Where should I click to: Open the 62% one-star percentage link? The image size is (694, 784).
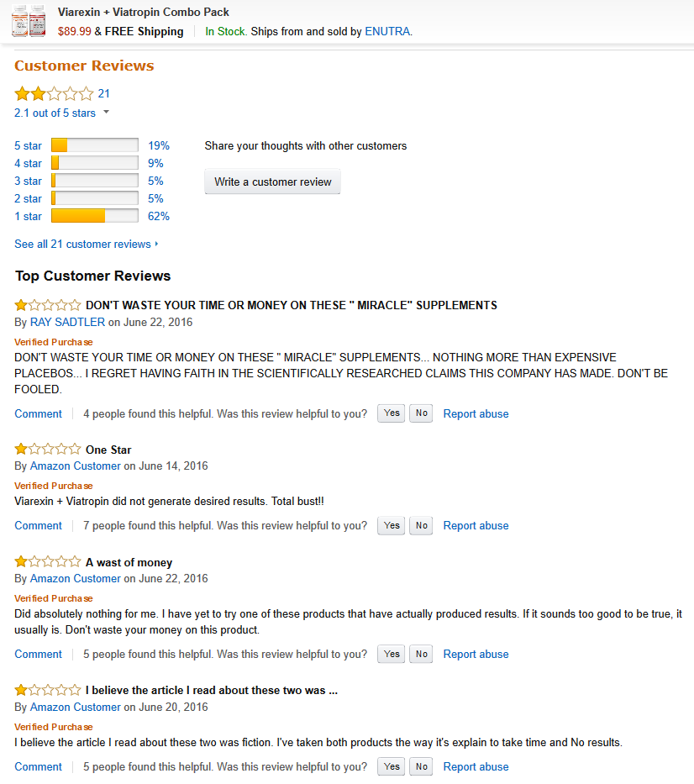click(x=159, y=216)
